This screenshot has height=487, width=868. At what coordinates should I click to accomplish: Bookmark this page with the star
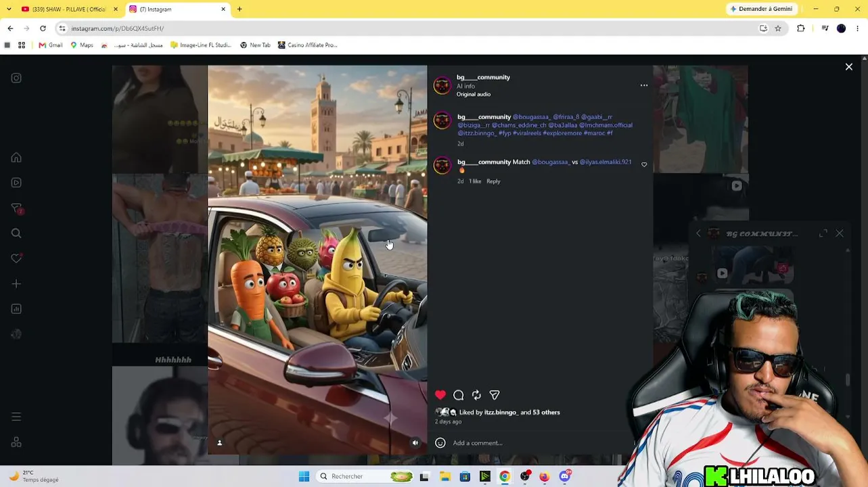pos(778,28)
